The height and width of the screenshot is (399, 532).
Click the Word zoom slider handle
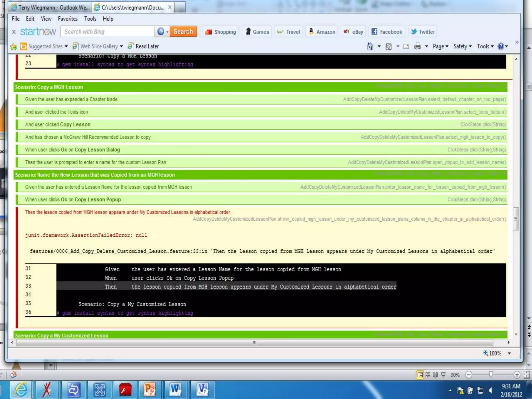(491, 375)
